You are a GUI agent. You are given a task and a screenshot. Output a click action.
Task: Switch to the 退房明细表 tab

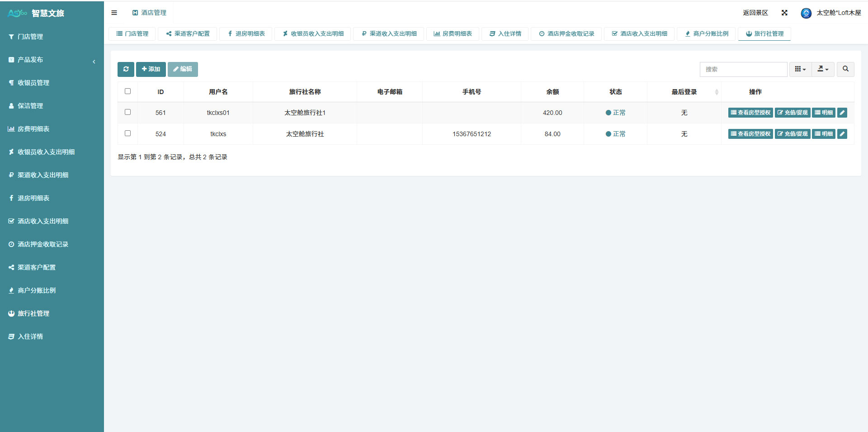(246, 34)
